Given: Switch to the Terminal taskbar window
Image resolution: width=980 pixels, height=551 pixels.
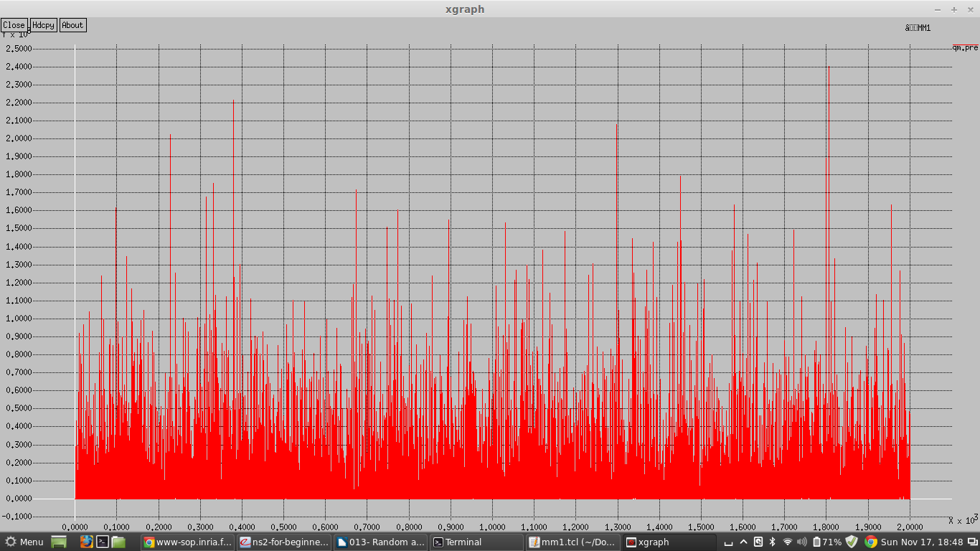Looking at the screenshot, I should coord(477,542).
